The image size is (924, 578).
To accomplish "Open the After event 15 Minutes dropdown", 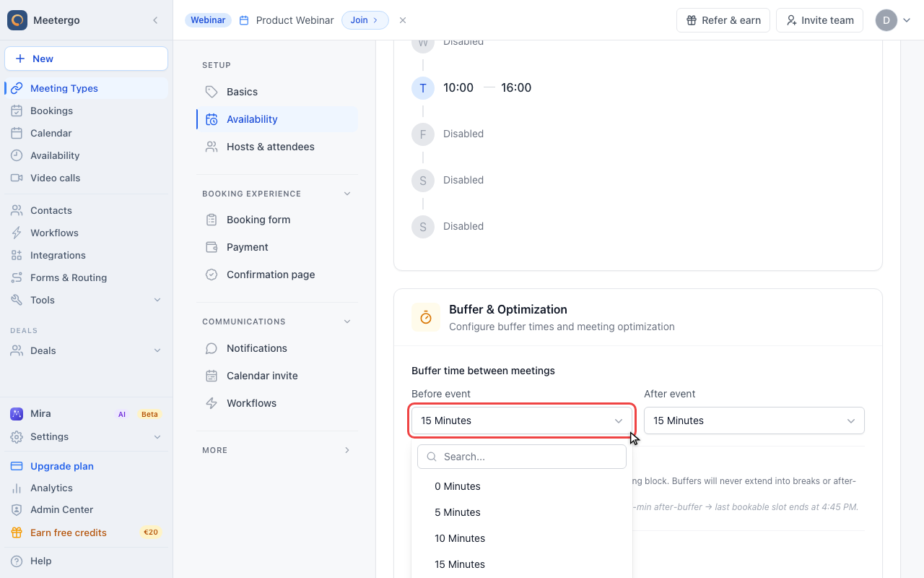I will [x=754, y=420].
